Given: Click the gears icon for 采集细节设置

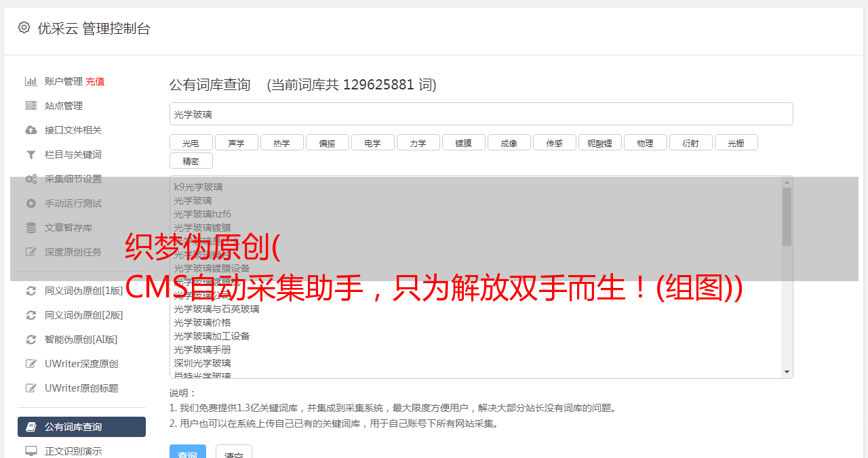Looking at the screenshot, I should click(31, 179).
